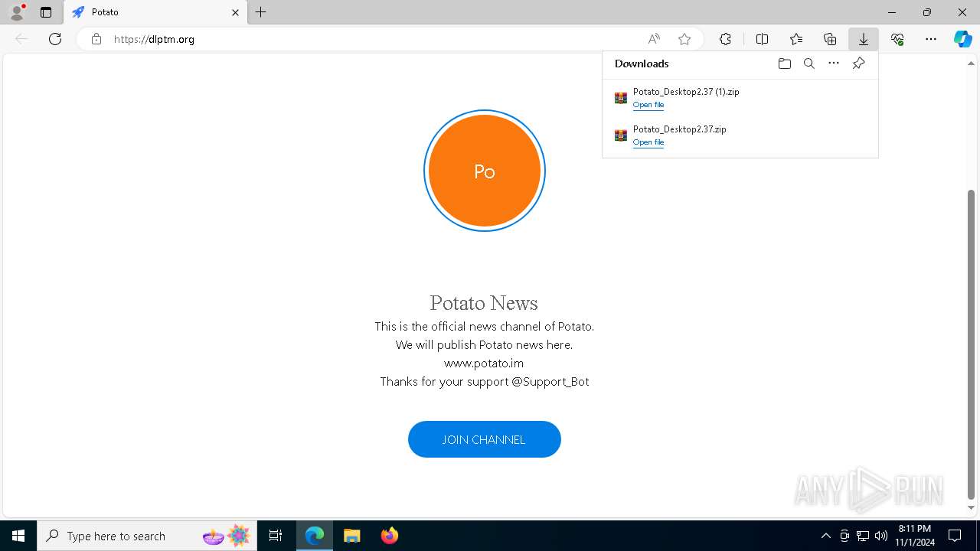980x551 pixels.
Task: Open downloads folder icon in Downloads panel
Action: coord(785,64)
